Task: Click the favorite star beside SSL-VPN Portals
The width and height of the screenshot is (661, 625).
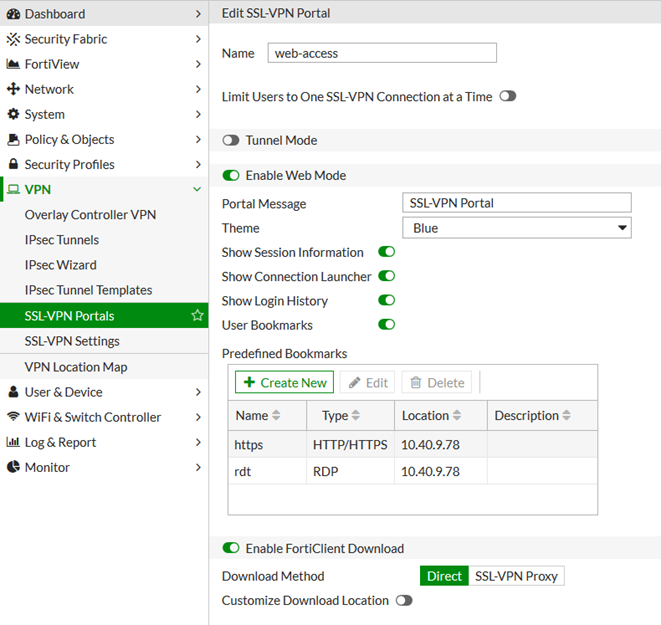Action: 197,316
